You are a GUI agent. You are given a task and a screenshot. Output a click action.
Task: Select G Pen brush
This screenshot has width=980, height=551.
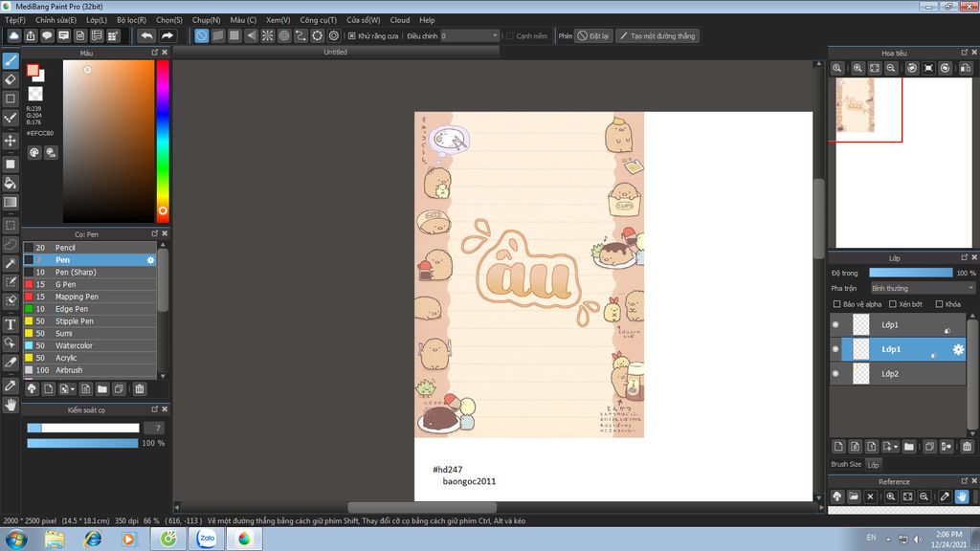pyautogui.click(x=90, y=284)
